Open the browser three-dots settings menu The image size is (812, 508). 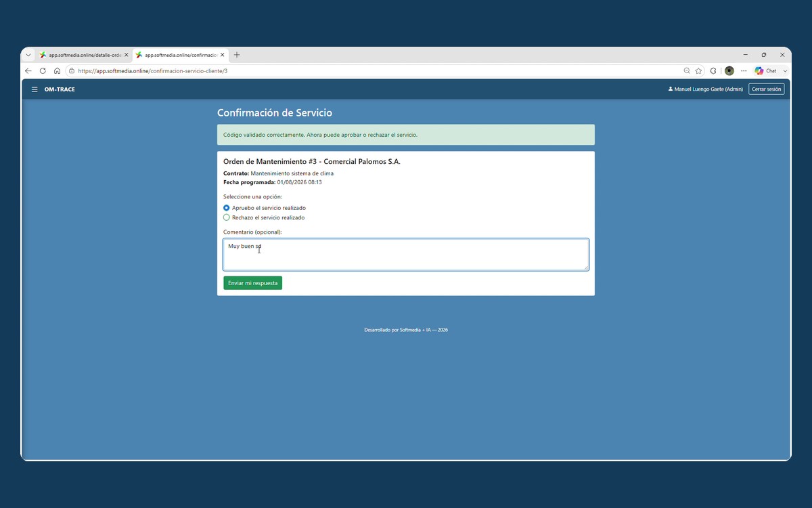coord(744,70)
